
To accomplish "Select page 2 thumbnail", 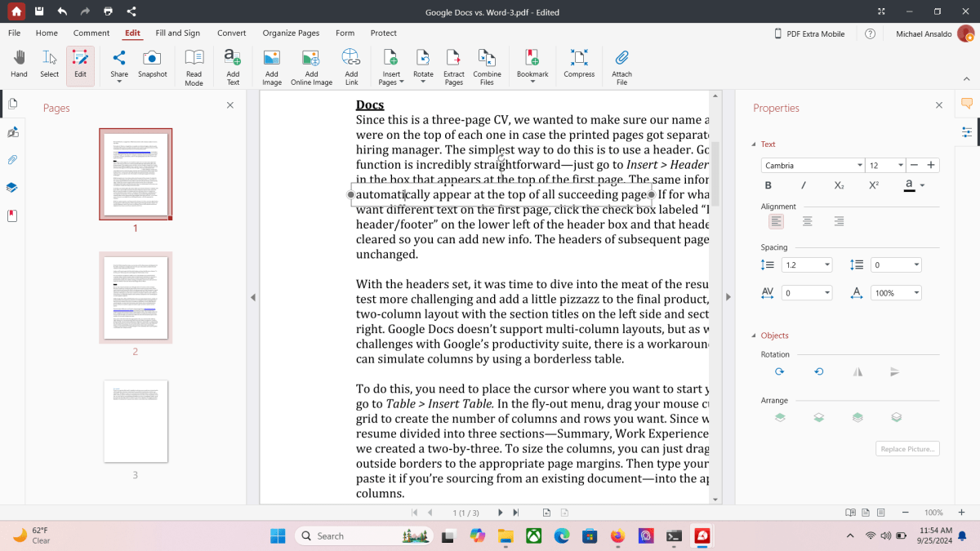I will coord(136,298).
